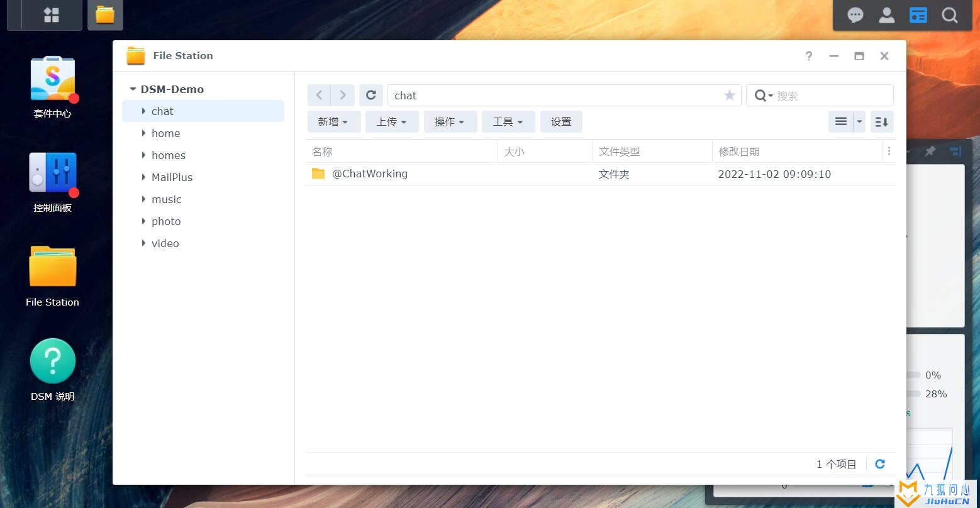Click the 文件夹 type cell
This screenshot has width=980, height=508.
point(614,174)
